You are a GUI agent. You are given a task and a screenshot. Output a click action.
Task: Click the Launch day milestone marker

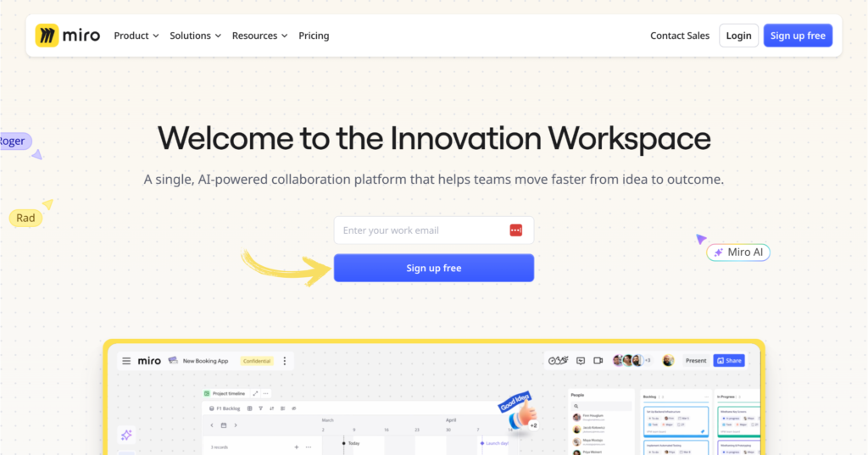tap(494, 443)
